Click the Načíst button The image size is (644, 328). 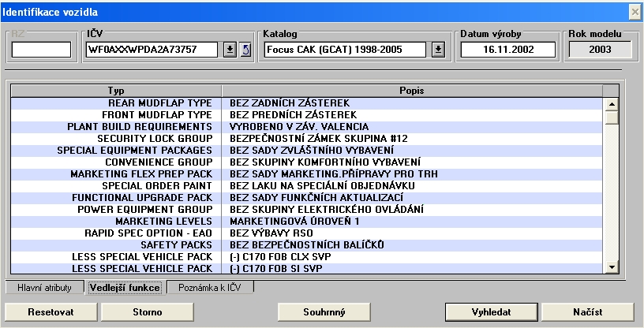tap(587, 311)
